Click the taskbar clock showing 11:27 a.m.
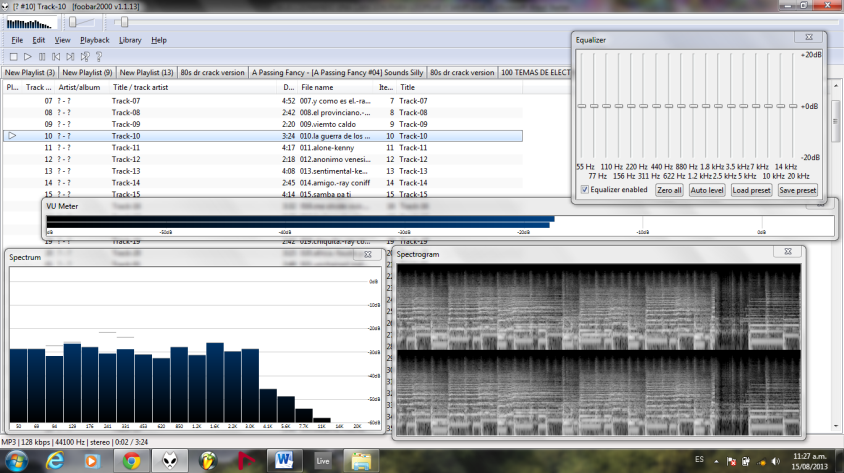 [809, 461]
